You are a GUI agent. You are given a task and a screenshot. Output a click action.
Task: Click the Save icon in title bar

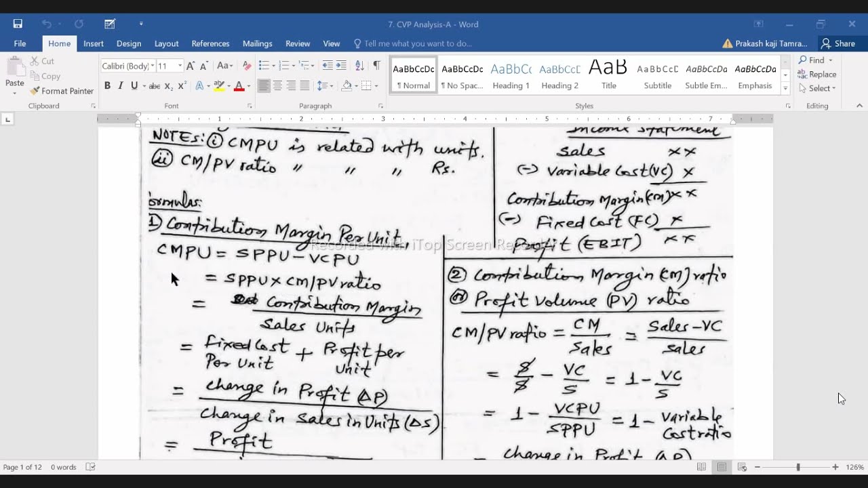point(18,24)
